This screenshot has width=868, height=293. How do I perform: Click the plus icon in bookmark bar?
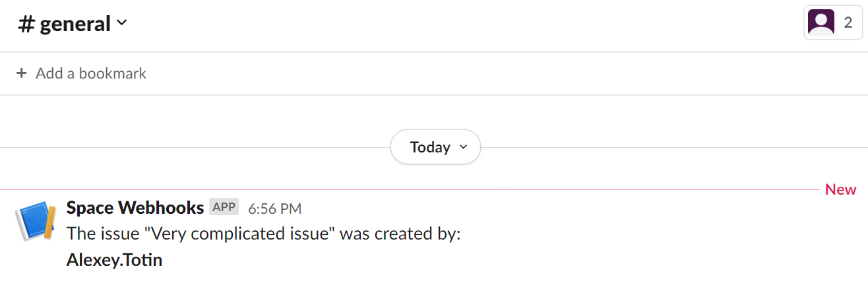22,73
